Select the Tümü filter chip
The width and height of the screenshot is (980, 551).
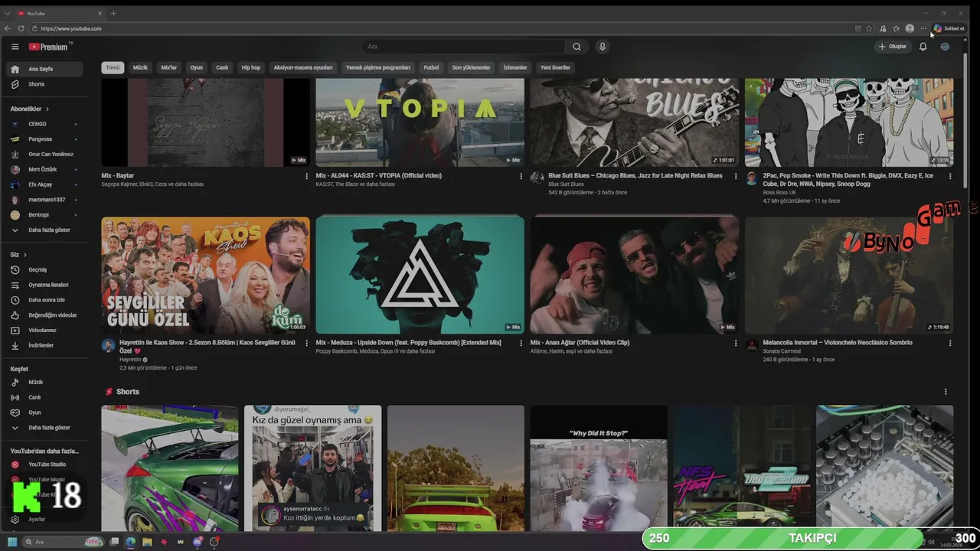click(113, 67)
